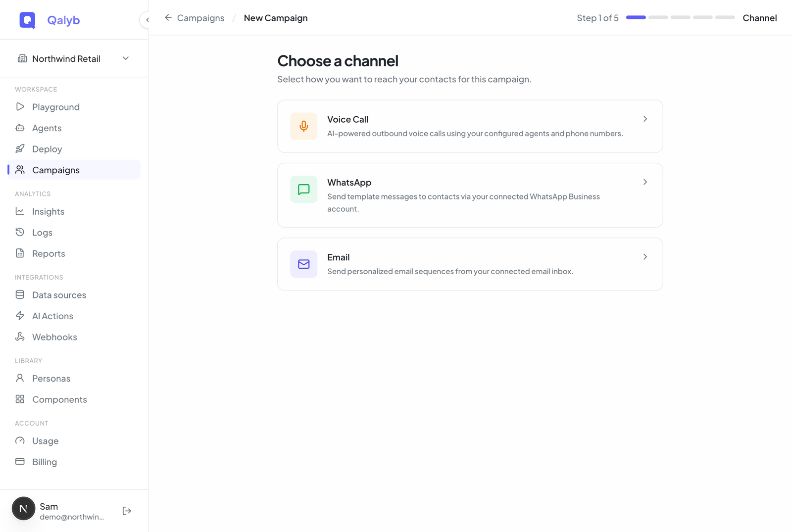The height and width of the screenshot is (532, 792).
Task: Click the chevron arrow on Voice Call card
Action: [x=645, y=119]
